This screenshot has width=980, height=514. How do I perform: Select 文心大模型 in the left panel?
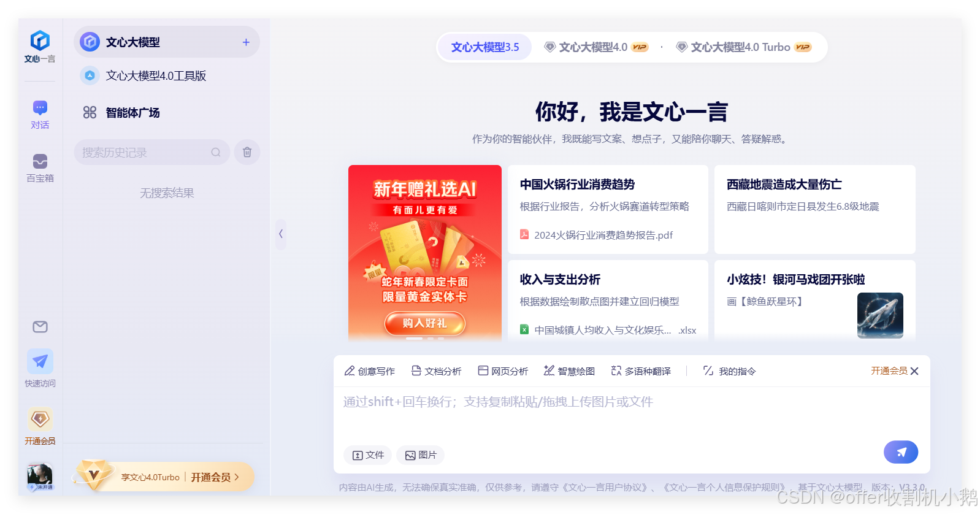pos(167,42)
